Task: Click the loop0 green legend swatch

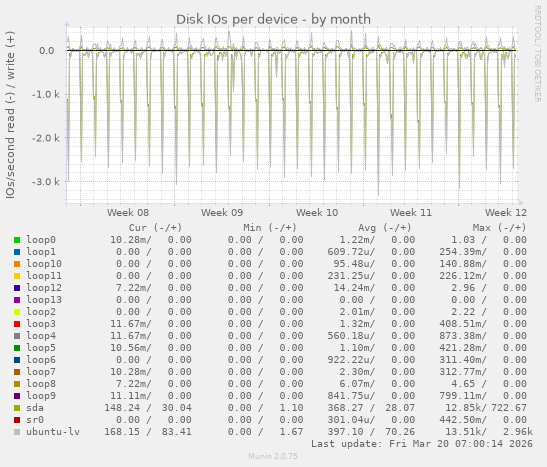Action: pyautogui.click(x=17, y=240)
